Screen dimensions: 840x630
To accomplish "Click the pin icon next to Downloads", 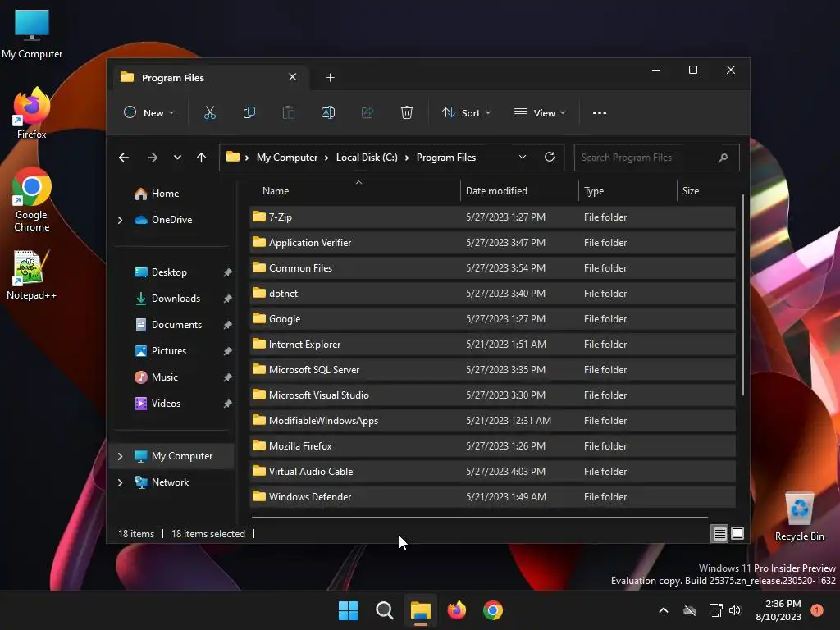I will pyautogui.click(x=228, y=299).
